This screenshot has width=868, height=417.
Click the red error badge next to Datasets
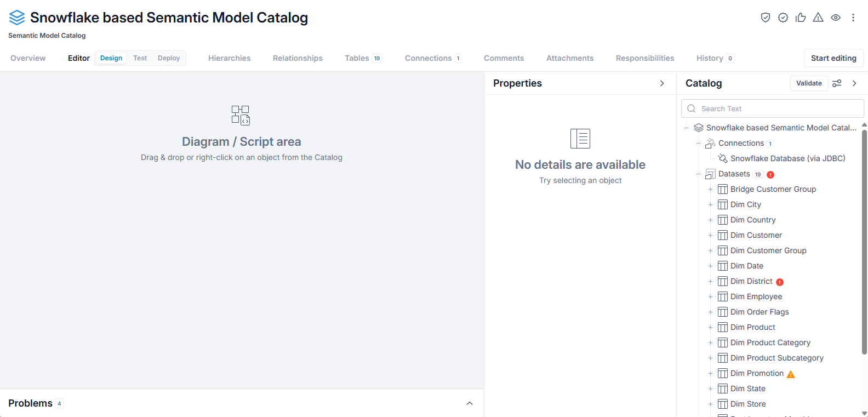[x=770, y=175]
